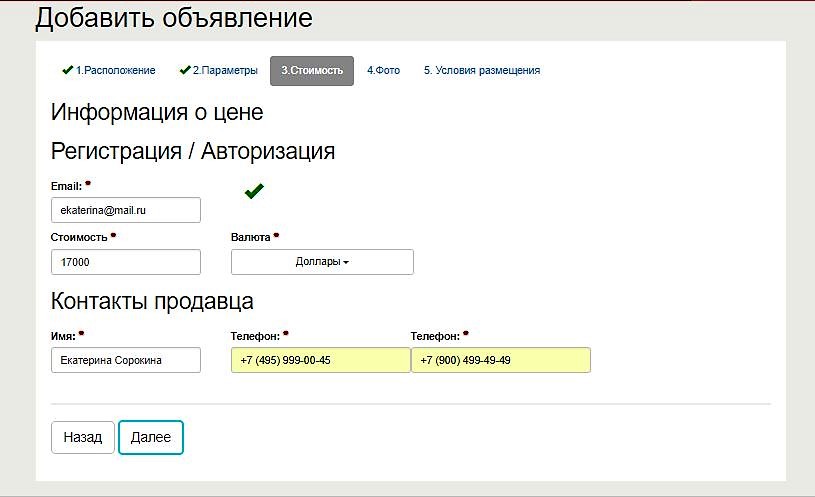
Task: Click the Стоимость field label
Action: click(x=79, y=237)
